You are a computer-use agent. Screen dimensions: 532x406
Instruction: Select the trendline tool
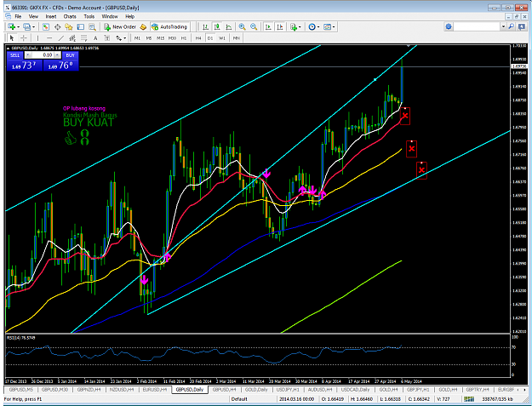pos(60,38)
